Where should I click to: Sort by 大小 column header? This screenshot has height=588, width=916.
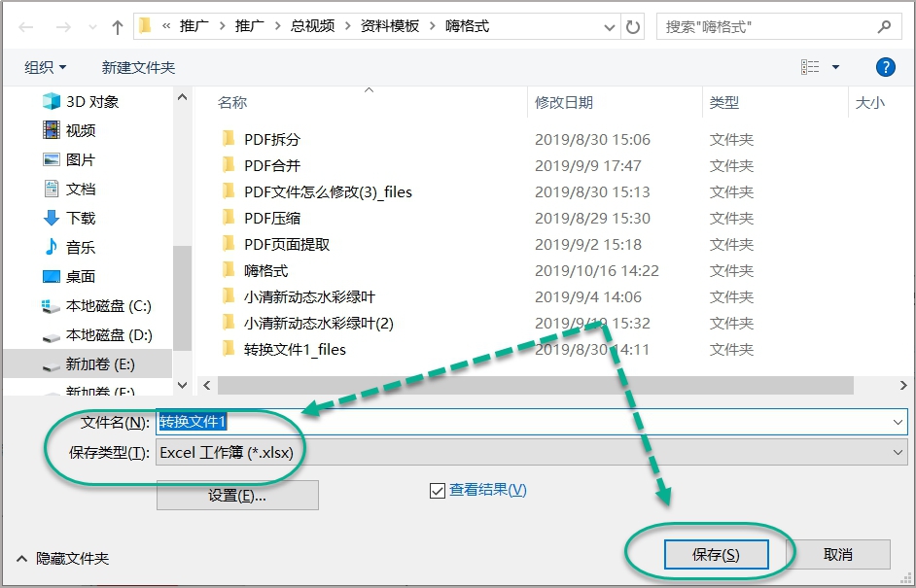click(x=870, y=103)
